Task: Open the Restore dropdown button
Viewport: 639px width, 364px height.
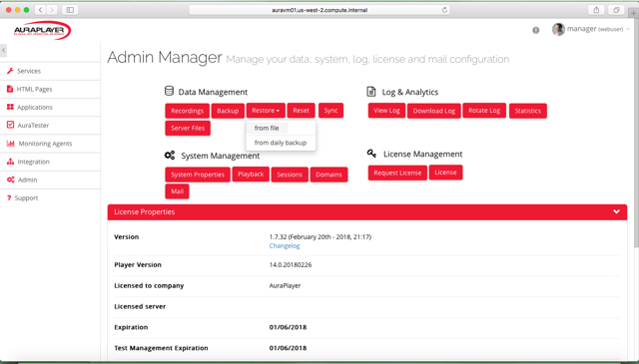Action: coord(266,111)
